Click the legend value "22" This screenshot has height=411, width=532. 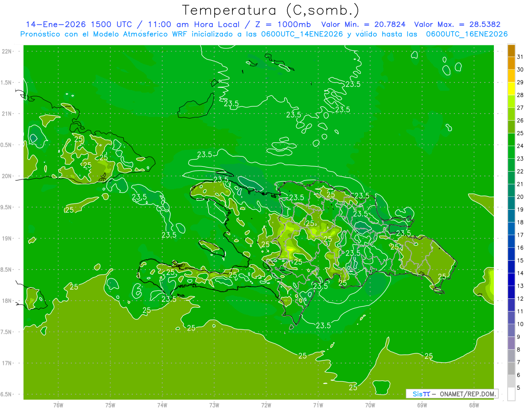coord(520,172)
